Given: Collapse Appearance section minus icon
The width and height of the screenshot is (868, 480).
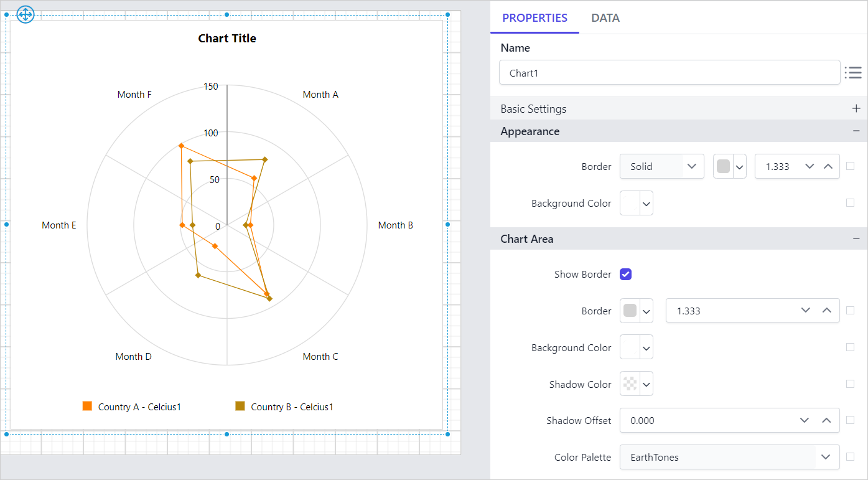Looking at the screenshot, I should point(856,131).
